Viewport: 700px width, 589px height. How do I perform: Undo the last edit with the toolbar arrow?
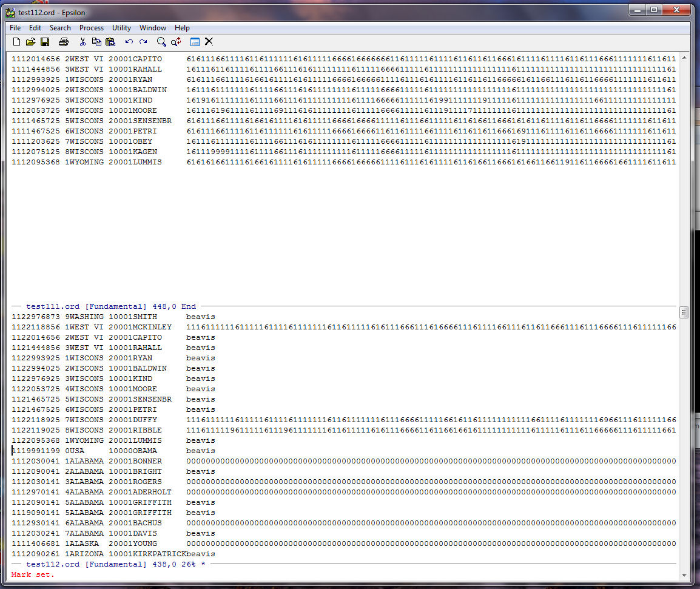coord(129,42)
